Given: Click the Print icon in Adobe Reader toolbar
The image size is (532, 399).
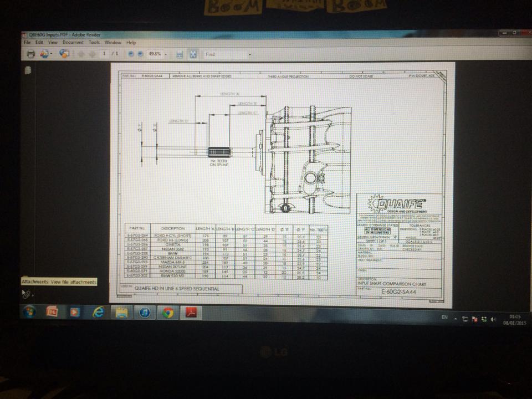Looking at the screenshot, I should 30,54.
